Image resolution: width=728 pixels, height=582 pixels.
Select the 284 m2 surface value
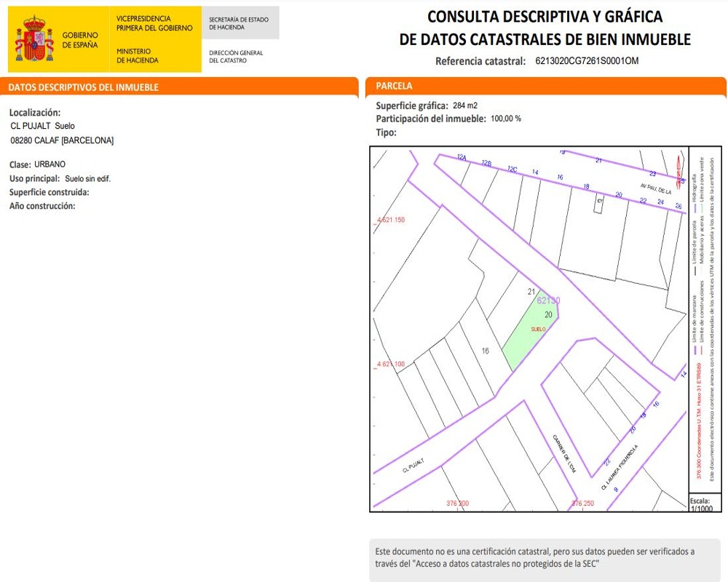[x=465, y=105]
